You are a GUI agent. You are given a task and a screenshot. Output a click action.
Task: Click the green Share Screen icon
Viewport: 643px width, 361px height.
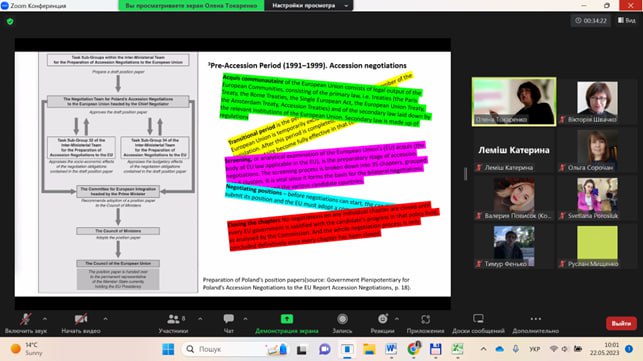pos(287,319)
